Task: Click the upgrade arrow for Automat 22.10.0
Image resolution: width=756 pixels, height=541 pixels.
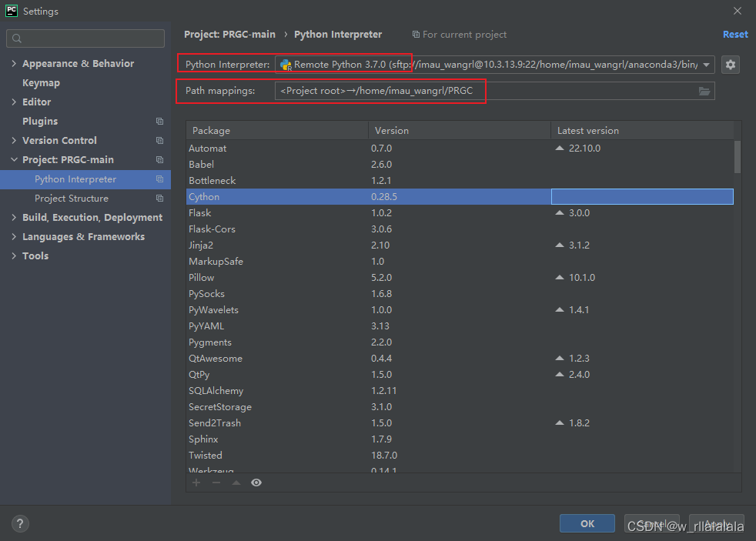Action: tap(559, 149)
